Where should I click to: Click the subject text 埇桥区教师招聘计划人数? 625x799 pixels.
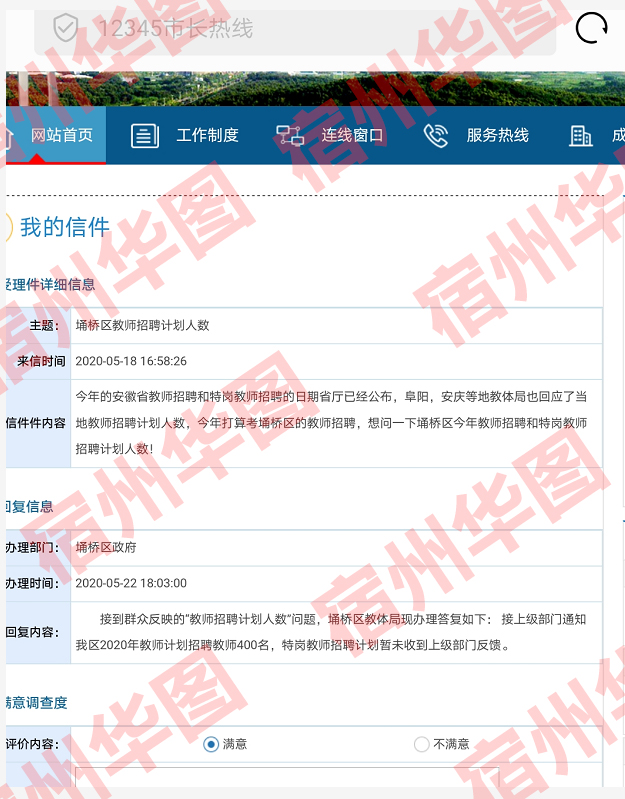[x=142, y=325]
